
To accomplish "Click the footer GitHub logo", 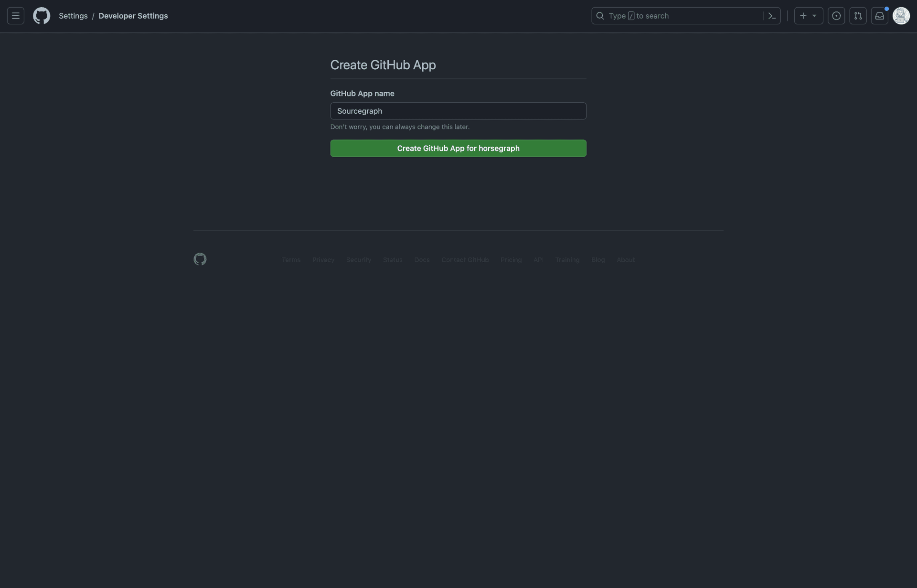I will pos(200,259).
